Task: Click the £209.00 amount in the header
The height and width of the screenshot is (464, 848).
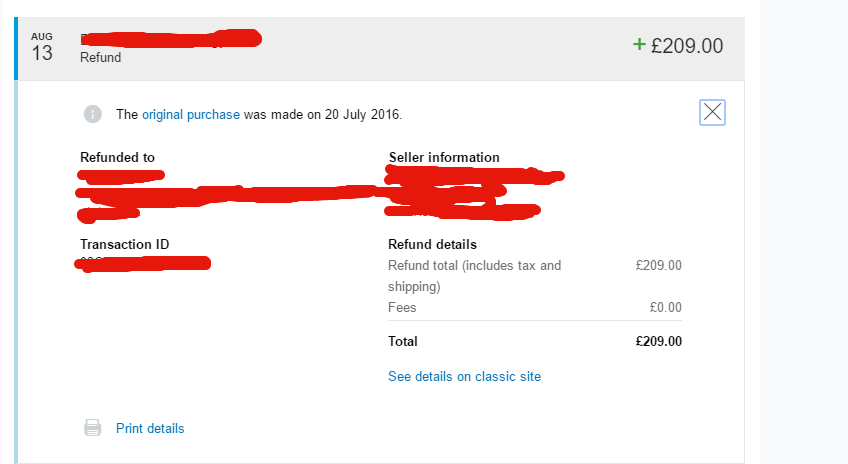Action: point(687,46)
